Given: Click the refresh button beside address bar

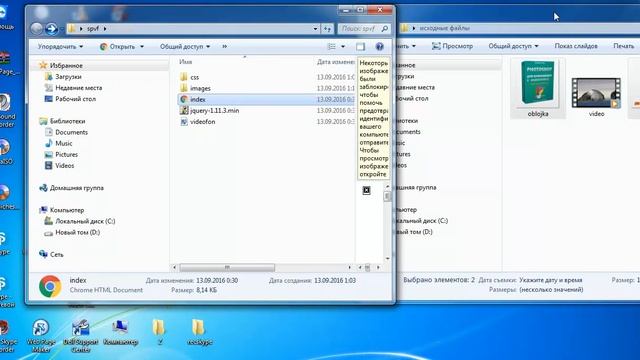Looking at the screenshot, I should 327,29.
